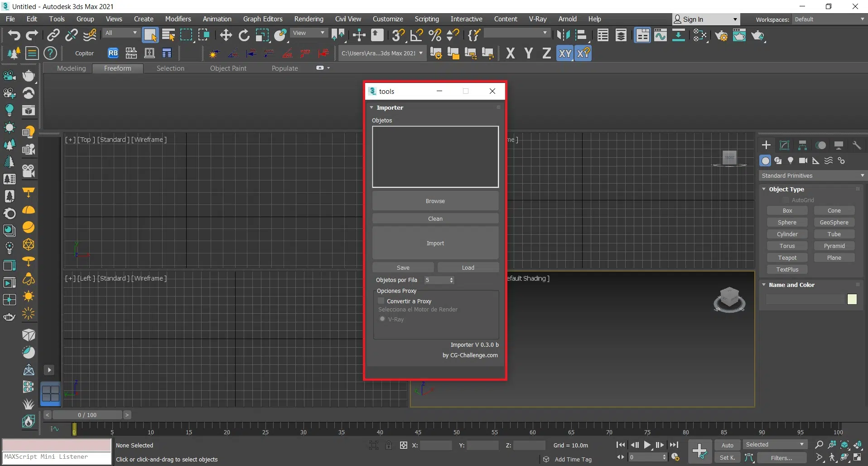This screenshot has width=868, height=466.
Task: Switch to the Modeling ribbon tab
Action: (x=71, y=68)
